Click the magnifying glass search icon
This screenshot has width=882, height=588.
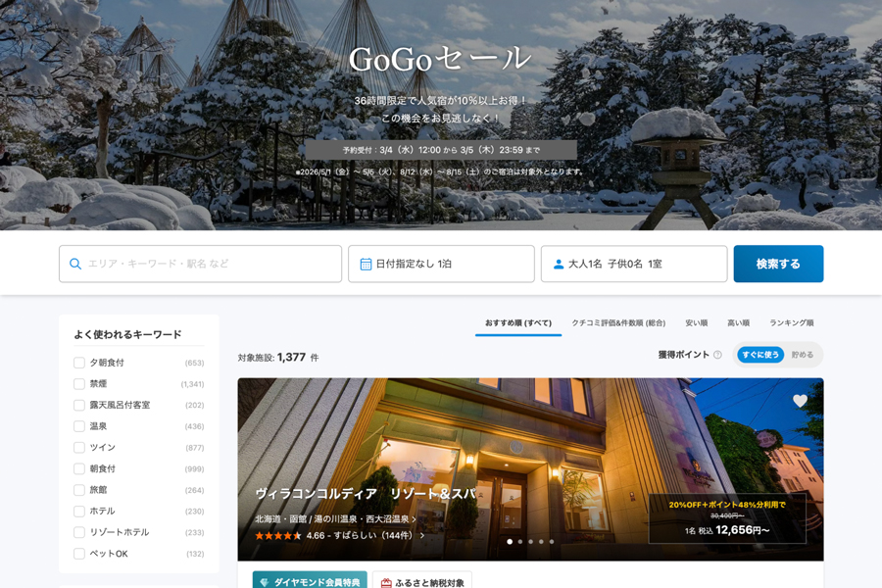coord(75,264)
